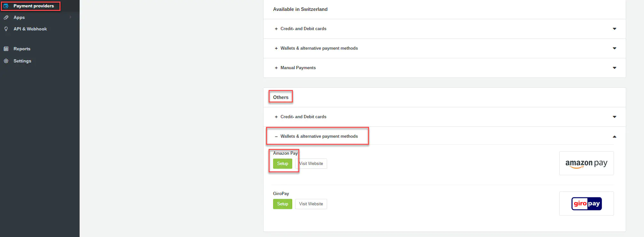Click the Apps paperclip icon in sidebar

(6, 18)
